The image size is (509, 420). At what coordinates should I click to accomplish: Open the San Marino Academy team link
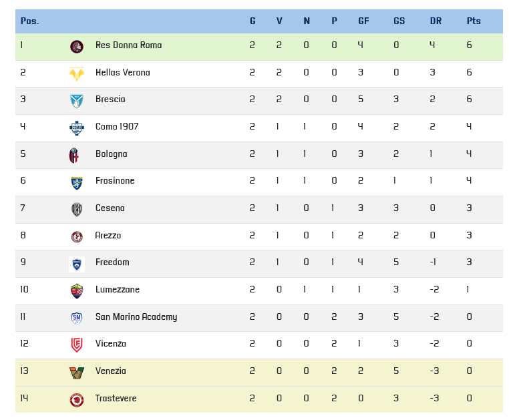tap(136, 317)
